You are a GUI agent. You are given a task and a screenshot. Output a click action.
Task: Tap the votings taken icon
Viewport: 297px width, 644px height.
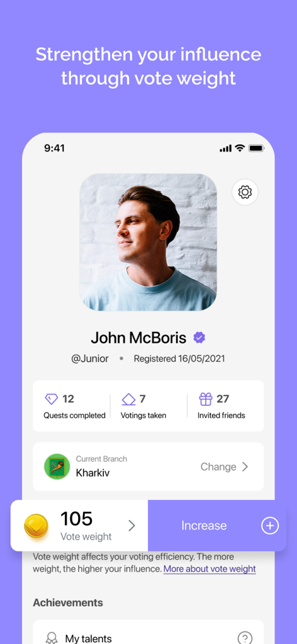pyautogui.click(x=128, y=399)
